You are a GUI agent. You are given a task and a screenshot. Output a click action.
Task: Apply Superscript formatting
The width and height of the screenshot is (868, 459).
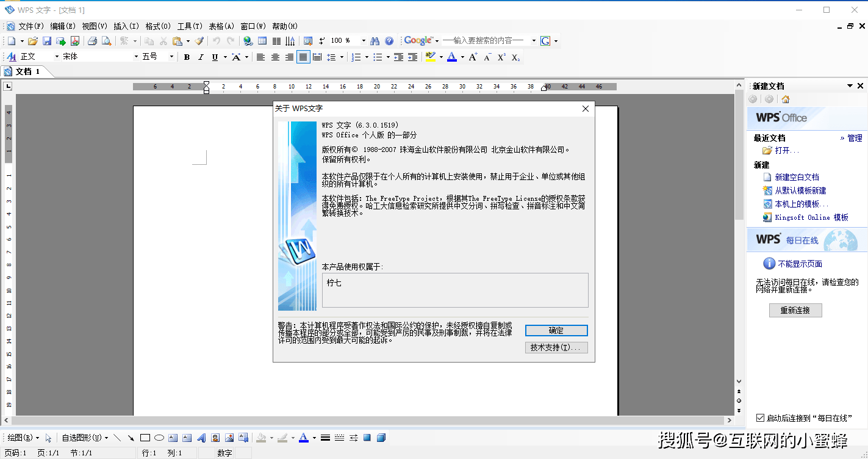click(501, 57)
